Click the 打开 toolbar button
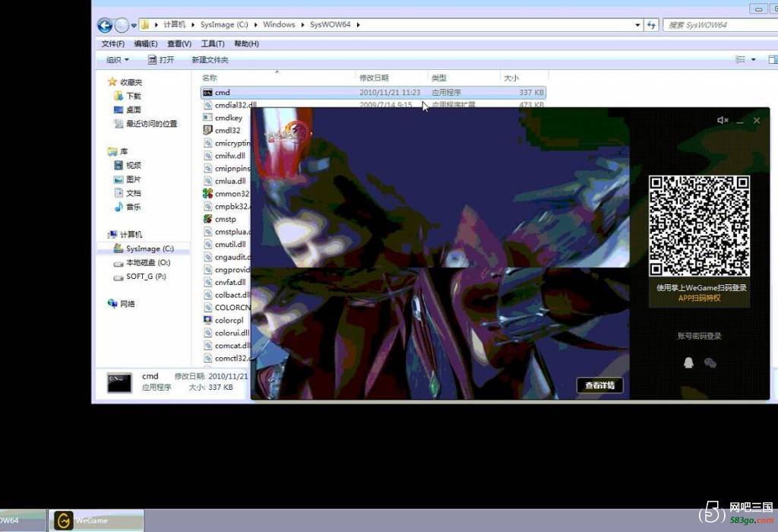Image resolution: width=778 pixels, height=532 pixels. coord(161,59)
